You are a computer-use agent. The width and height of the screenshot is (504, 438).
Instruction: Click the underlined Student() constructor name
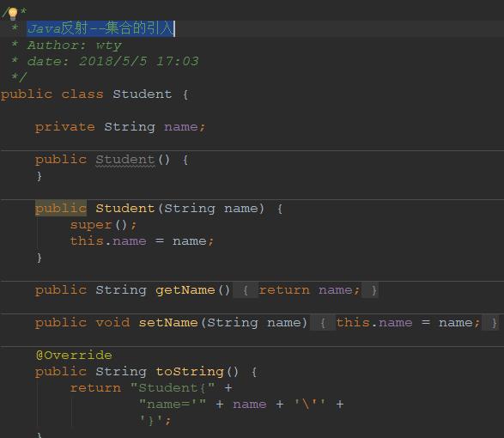coord(125,160)
